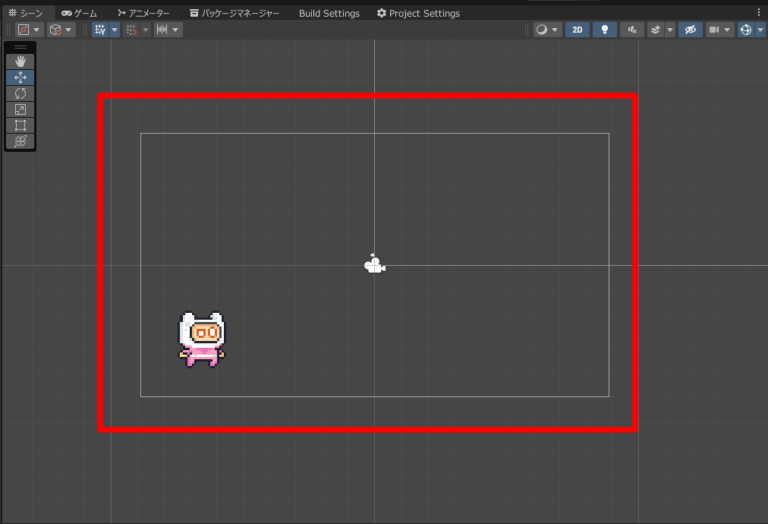This screenshot has height=524, width=768.
Task: Open the Project Settings tab
Action: point(418,13)
